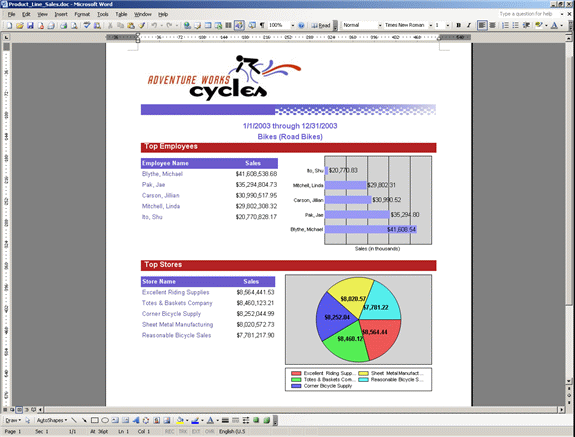The height and width of the screenshot is (437, 575).
Task: Toggle bulleted list formatting
Action: click(516, 25)
